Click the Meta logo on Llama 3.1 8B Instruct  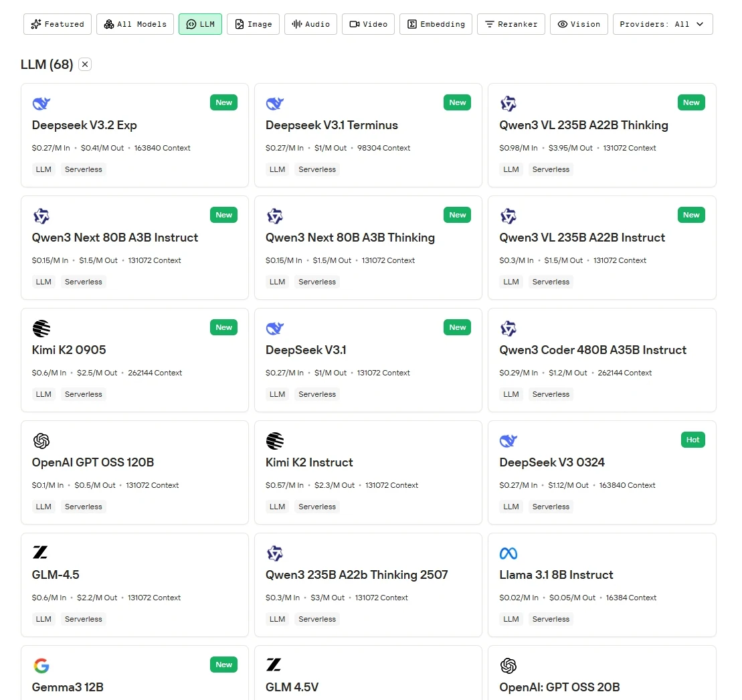point(508,553)
